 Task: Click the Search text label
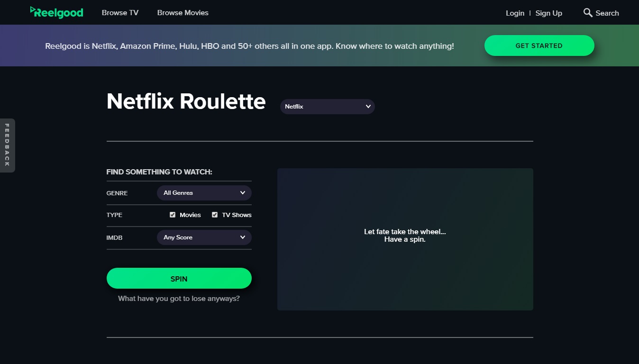[607, 13]
